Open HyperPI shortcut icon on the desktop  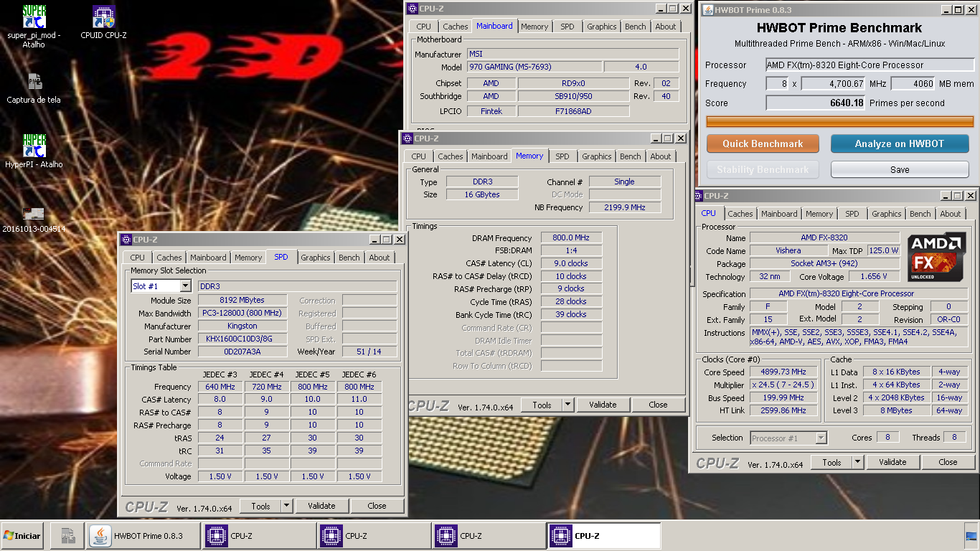(34, 145)
